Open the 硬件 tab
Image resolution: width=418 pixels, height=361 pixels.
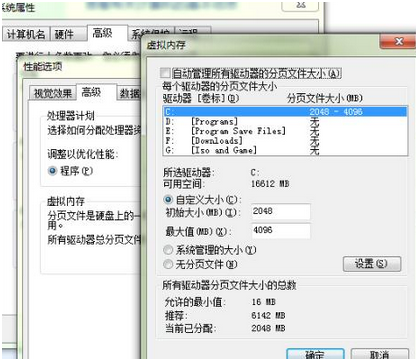(x=64, y=34)
